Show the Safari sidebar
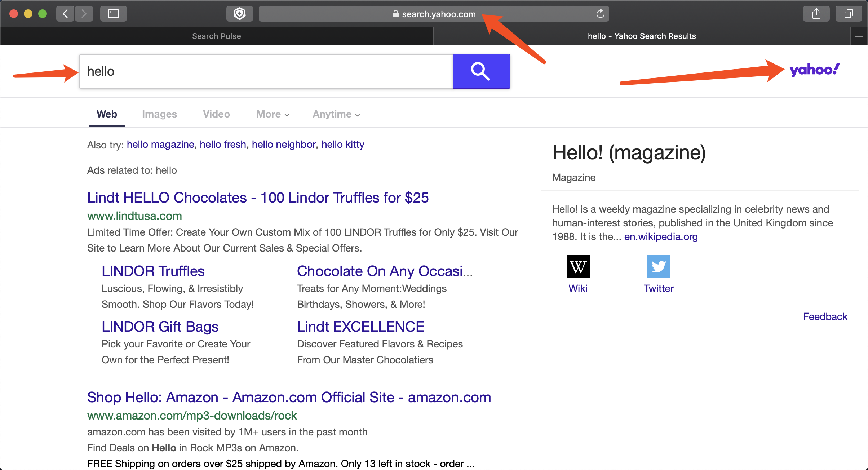The height and width of the screenshot is (470, 868). click(x=114, y=14)
